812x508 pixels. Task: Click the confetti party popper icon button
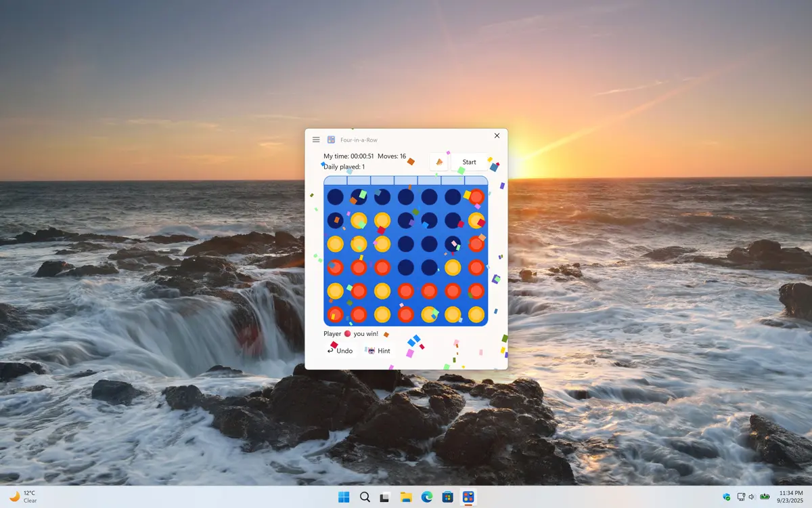[x=438, y=162]
